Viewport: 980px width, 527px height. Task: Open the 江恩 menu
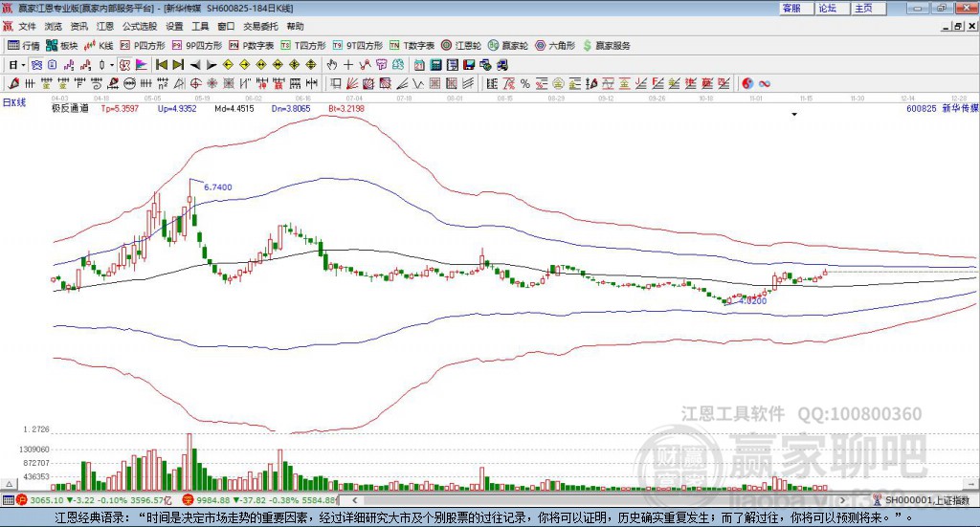105,26
